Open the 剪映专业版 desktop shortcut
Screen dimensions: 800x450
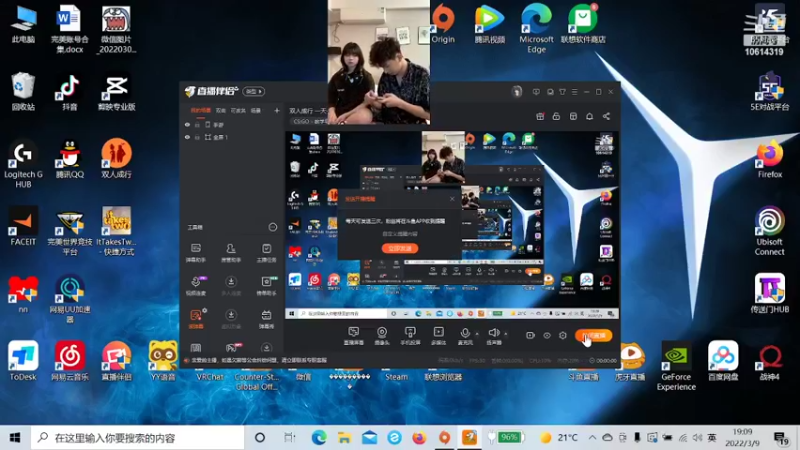[x=116, y=93]
